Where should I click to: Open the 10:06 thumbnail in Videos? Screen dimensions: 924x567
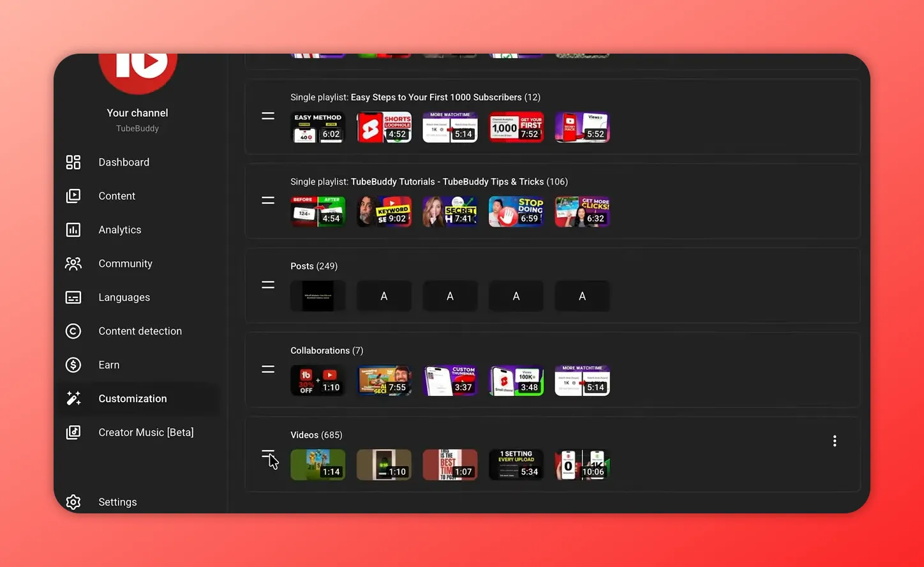582,465
